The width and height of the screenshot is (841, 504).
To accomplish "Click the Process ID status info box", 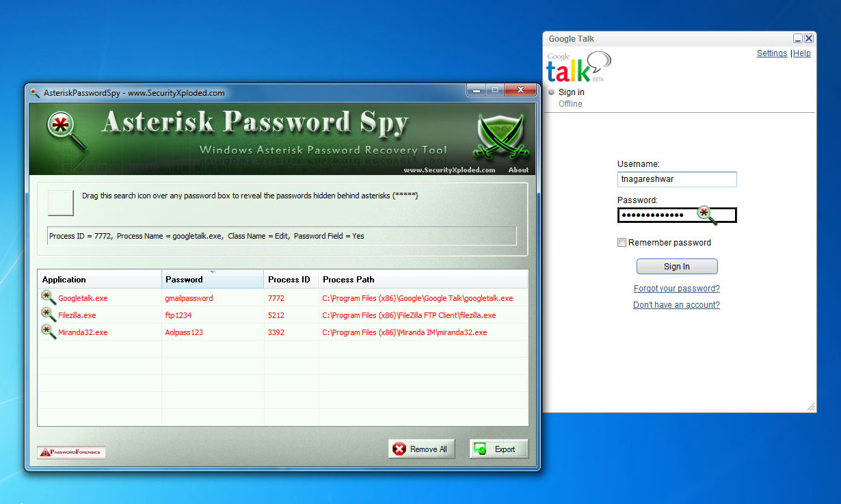I will pos(282,236).
